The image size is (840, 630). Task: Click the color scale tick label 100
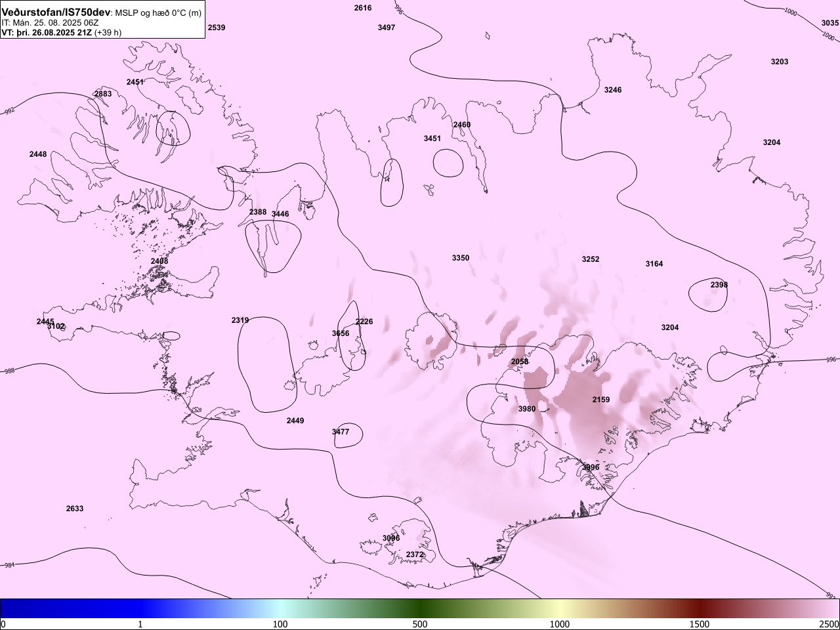(x=280, y=623)
